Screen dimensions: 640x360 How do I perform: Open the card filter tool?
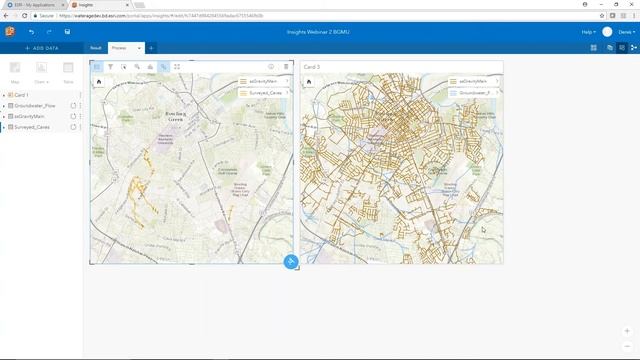pyautogui.click(x=110, y=67)
